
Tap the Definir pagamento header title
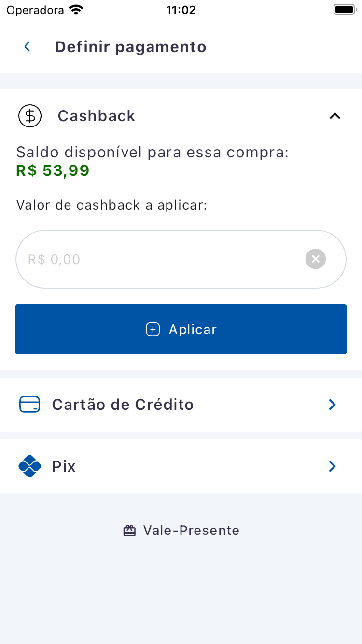pos(130,47)
